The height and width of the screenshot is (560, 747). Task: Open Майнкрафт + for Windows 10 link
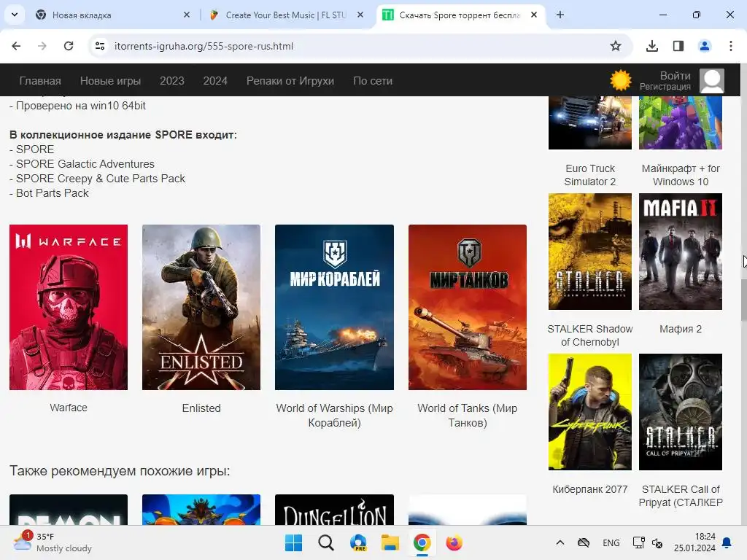pos(681,175)
